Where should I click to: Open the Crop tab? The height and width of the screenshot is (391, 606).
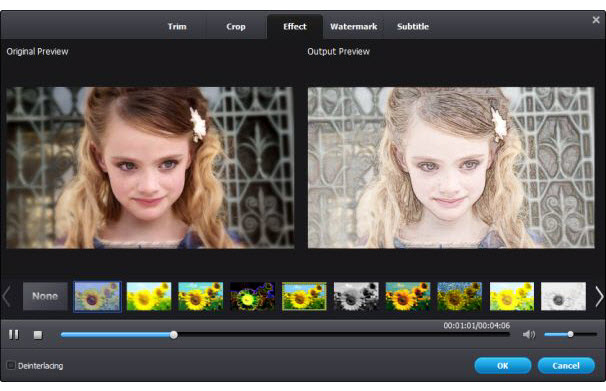[236, 27]
